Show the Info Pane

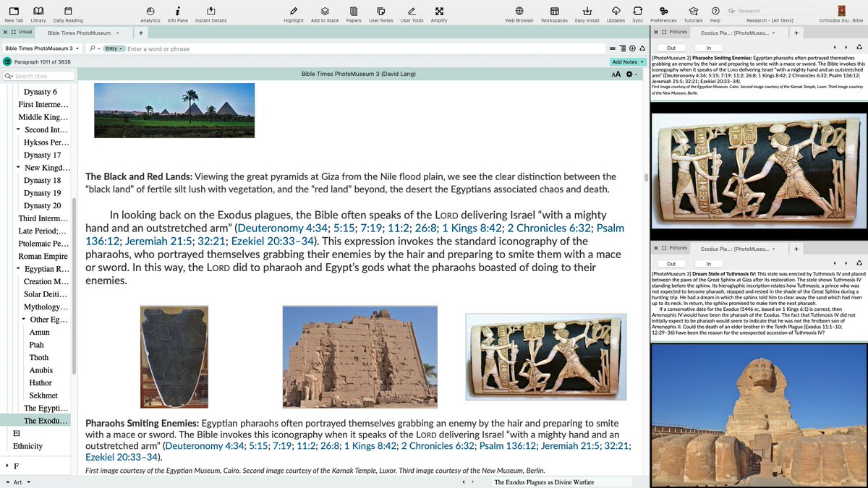coord(178,14)
